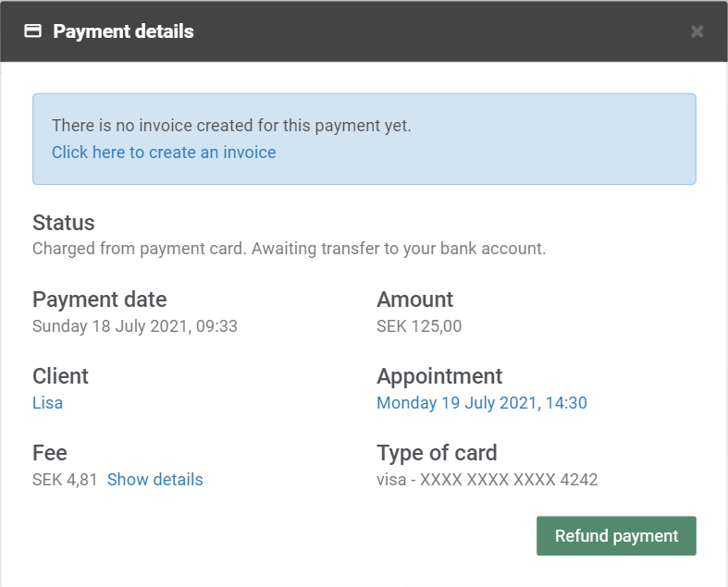Image resolution: width=728 pixels, height=587 pixels.
Task: Select the 'Payment details' title text
Action: pyautogui.click(x=123, y=31)
